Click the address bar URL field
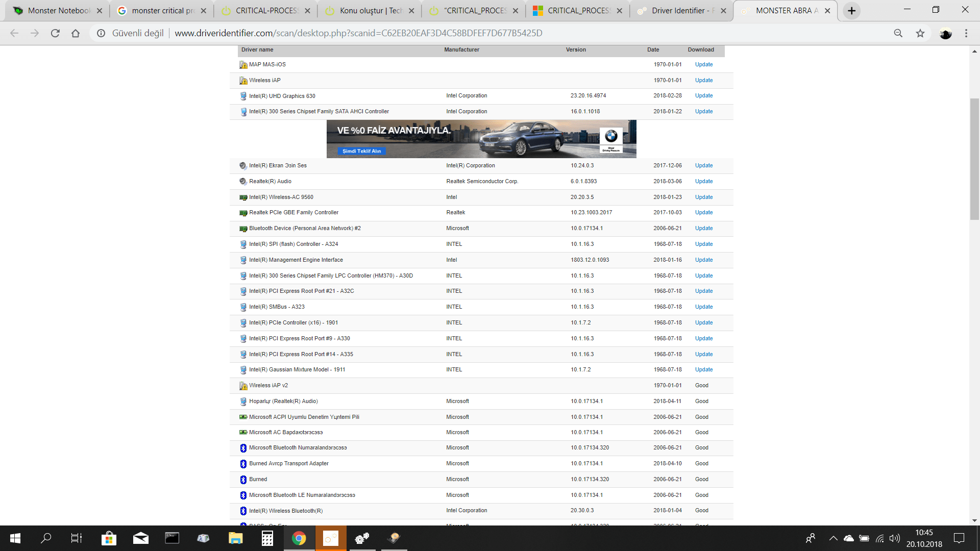 (357, 33)
